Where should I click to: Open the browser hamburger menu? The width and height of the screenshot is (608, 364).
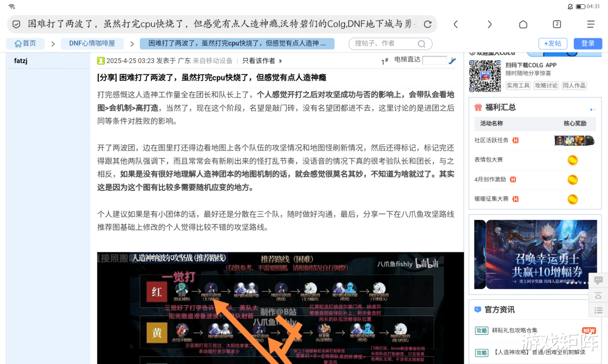coord(591,24)
